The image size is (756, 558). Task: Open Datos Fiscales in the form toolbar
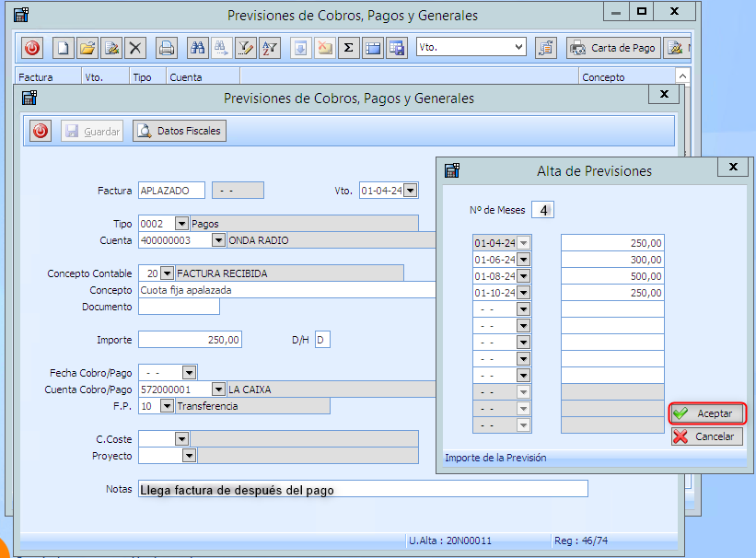coord(180,132)
